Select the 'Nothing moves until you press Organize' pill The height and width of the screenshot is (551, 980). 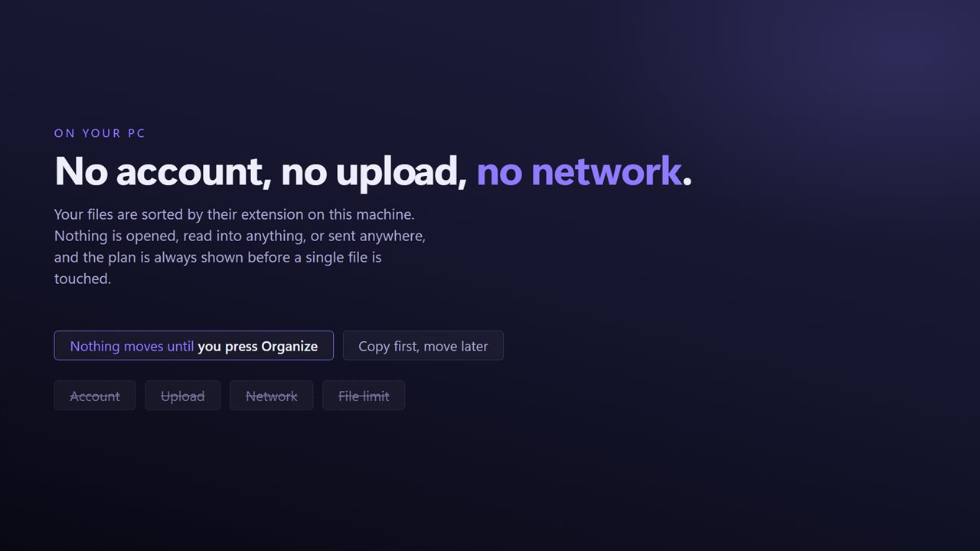194,345
